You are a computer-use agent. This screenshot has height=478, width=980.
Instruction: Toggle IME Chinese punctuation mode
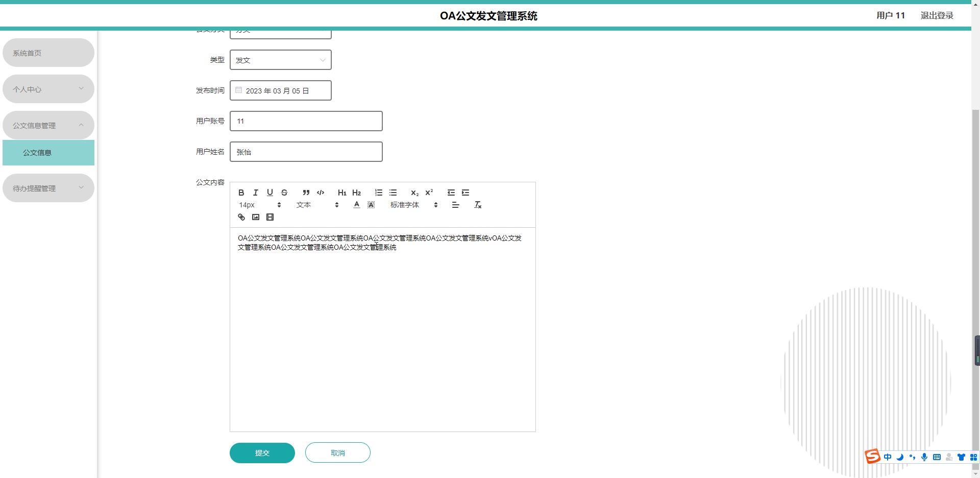[x=912, y=457]
